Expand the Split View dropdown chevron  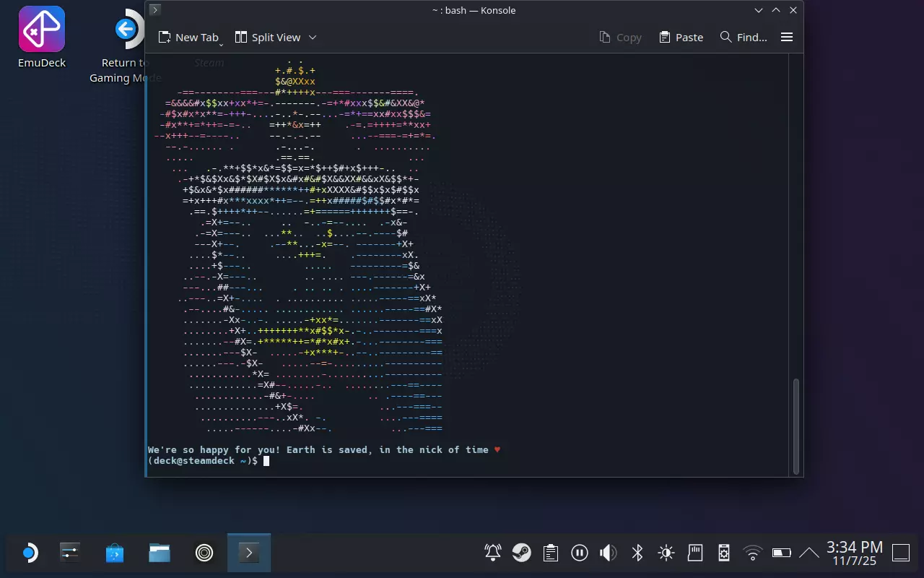tap(313, 38)
